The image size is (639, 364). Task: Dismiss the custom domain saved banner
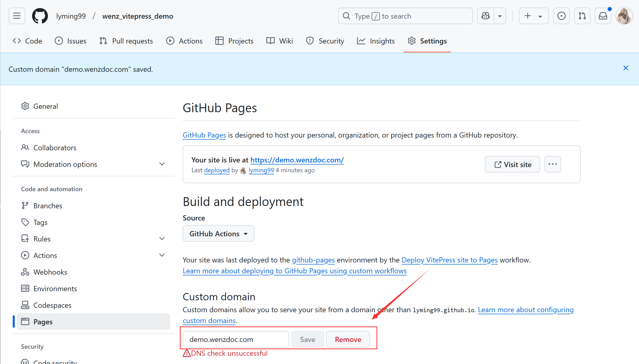coord(626,68)
